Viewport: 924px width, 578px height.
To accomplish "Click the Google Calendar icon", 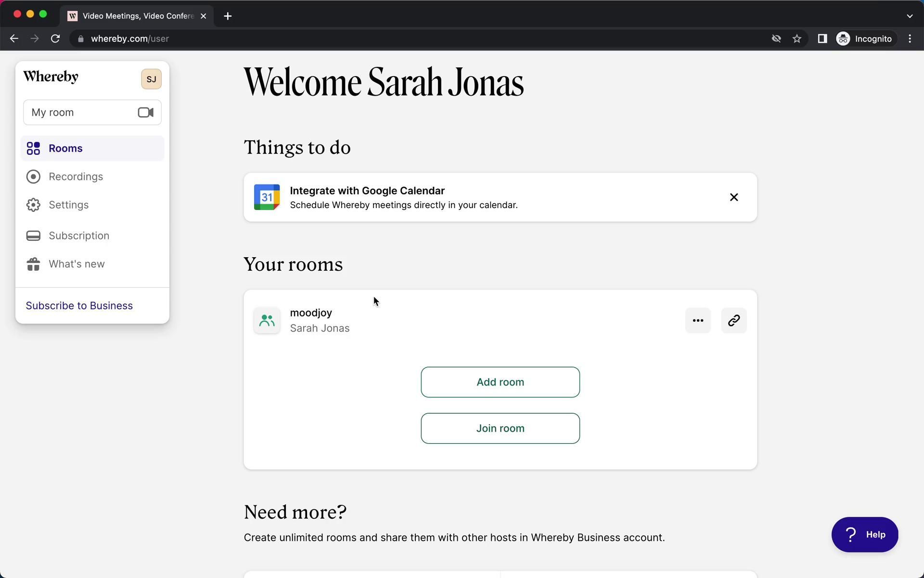I will point(267,197).
